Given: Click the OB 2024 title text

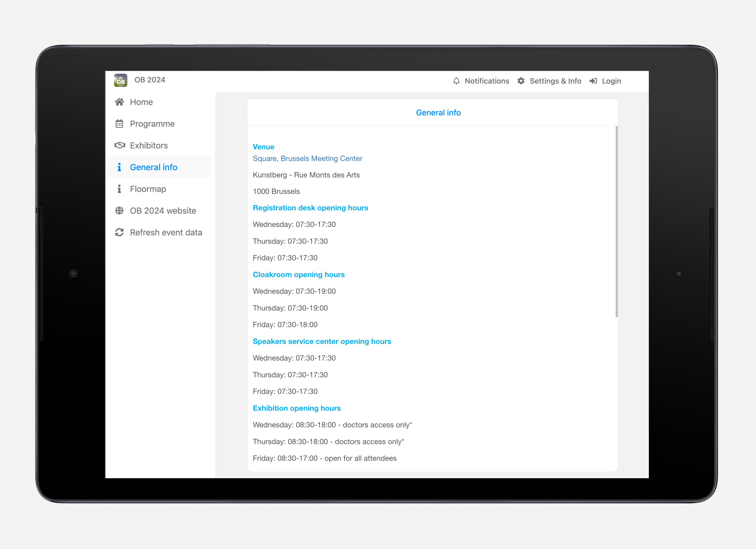Looking at the screenshot, I should (x=150, y=80).
